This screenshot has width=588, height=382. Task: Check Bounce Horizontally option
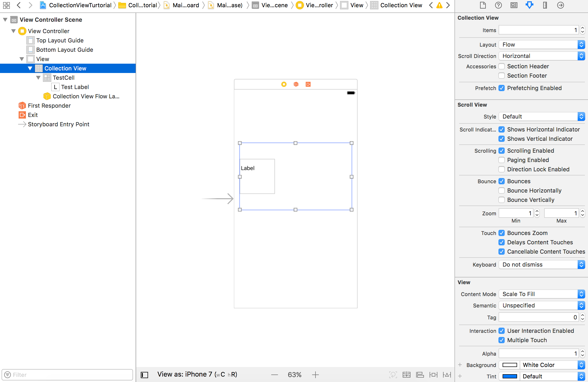(x=502, y=191)
